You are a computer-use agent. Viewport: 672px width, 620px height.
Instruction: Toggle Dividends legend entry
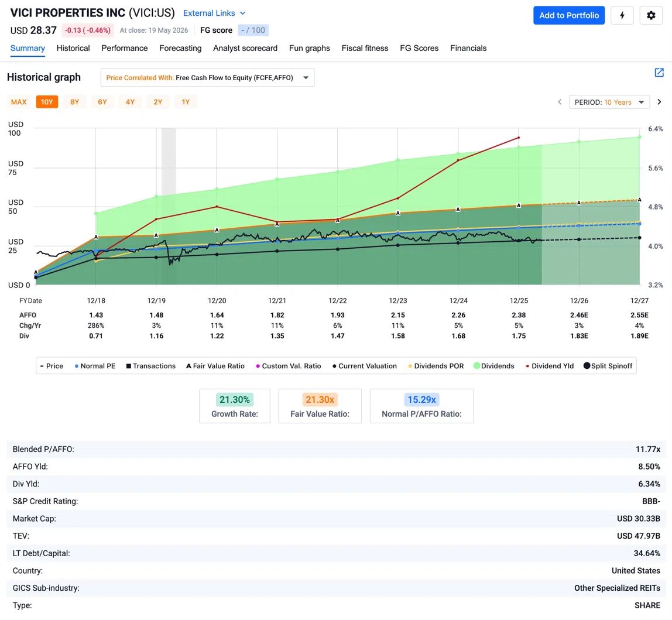point(493,366)
